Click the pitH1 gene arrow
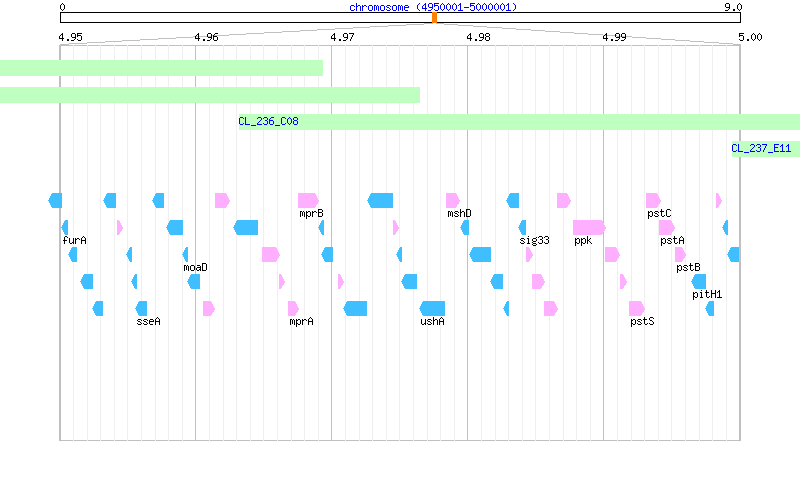800x500 pixels. [698, 282]
